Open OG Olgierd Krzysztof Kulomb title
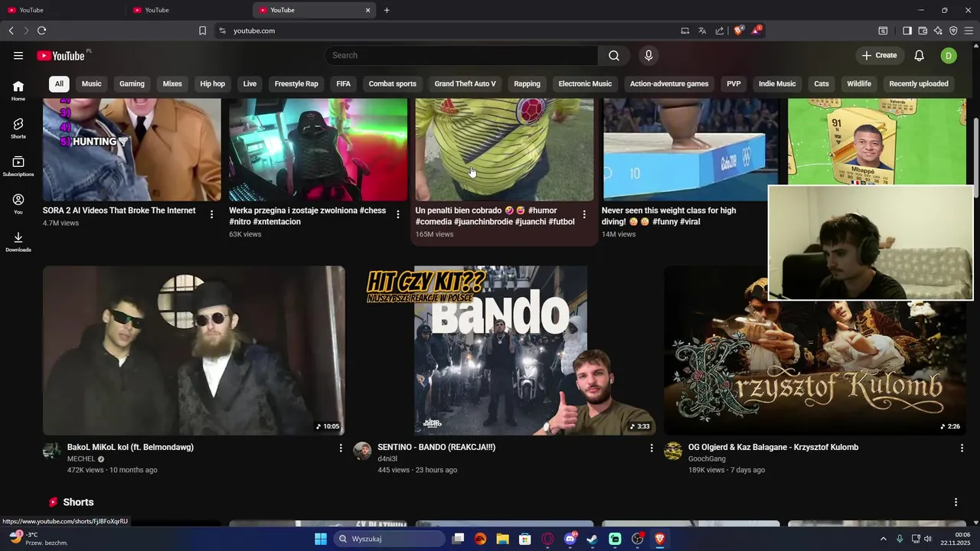The width and height of the screenshot is (980, 551). pos(773,447)
